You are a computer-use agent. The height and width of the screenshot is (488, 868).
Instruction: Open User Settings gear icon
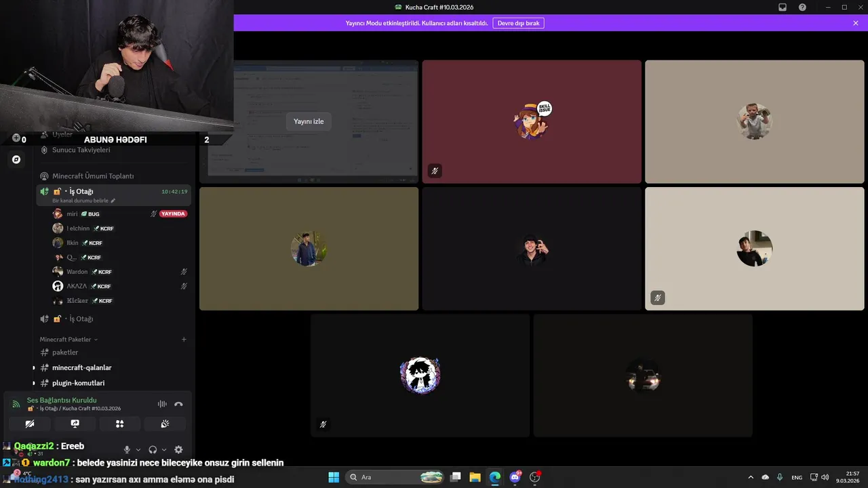pos(178,449)
